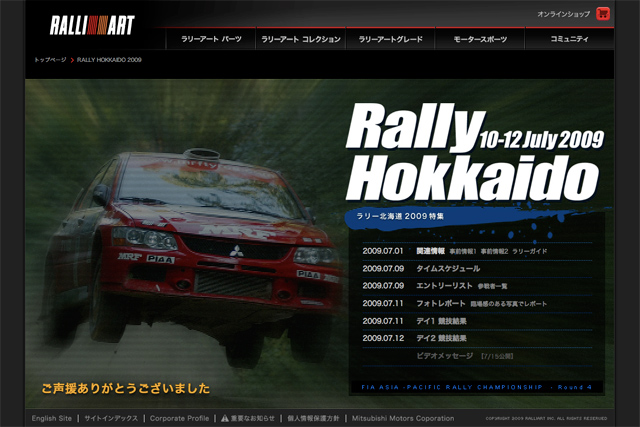Click the ラリー北海道 2009 特集 heading
The image size is (640, 427).
coord(400,216)
